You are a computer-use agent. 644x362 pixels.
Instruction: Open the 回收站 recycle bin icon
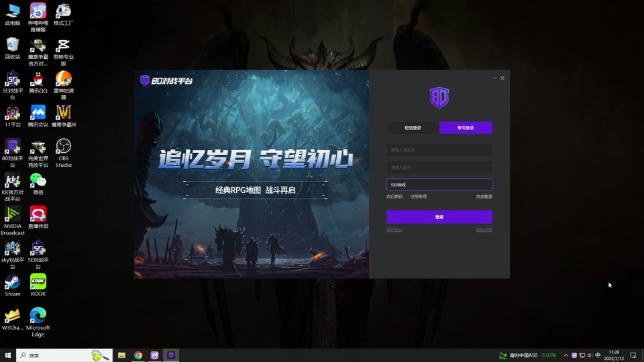click(x=13, y=48)
